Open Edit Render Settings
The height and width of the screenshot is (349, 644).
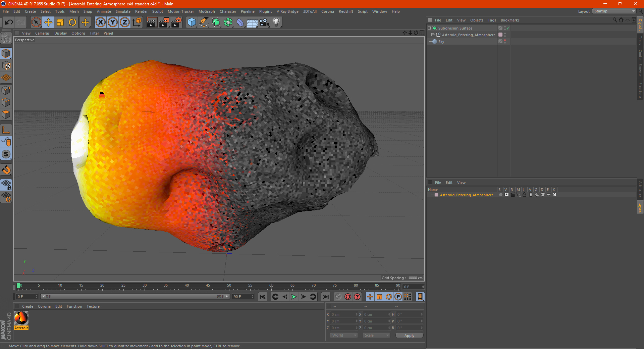click(176, 22)
